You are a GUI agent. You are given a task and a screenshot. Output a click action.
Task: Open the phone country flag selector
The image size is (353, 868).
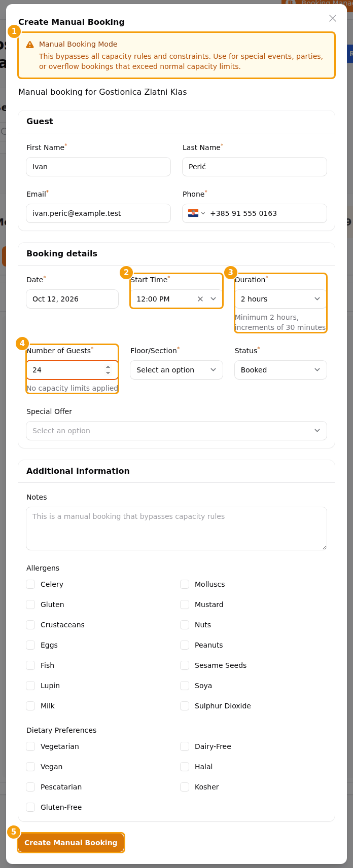pyautogui.click(x=196, y=213)
